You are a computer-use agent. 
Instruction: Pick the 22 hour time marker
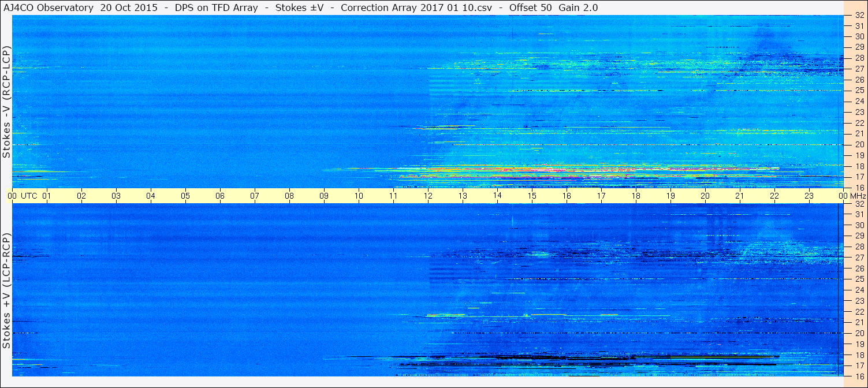[774, 196]
